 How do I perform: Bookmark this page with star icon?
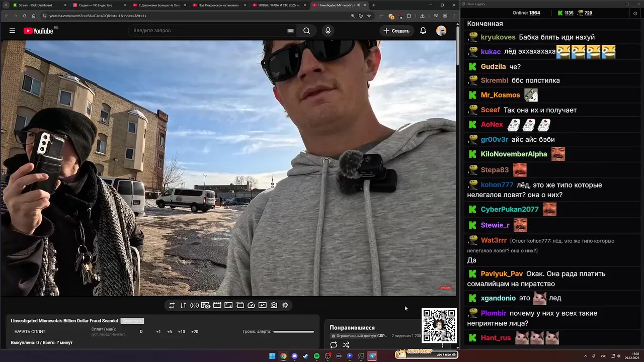[x=369, y=16]
